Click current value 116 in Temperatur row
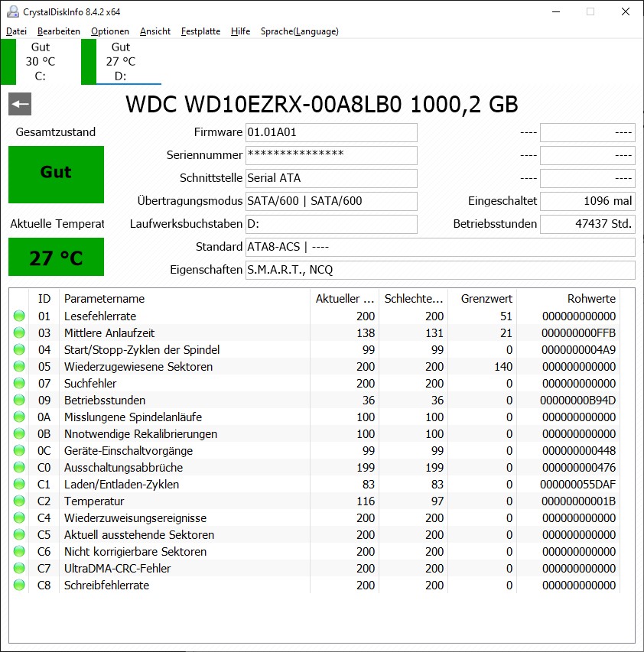Viewport: 644px width, 652px height. (366, 501)
